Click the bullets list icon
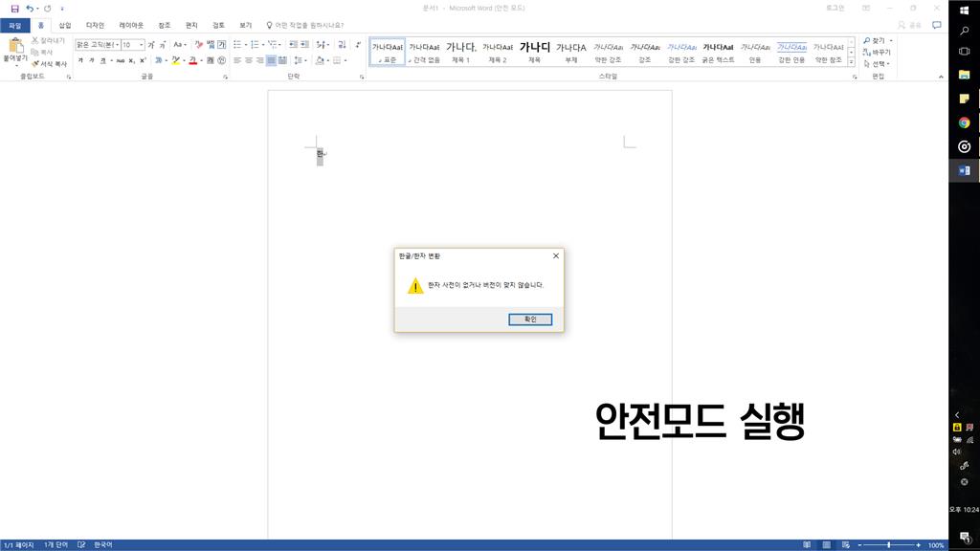The width and height of the screenshot is (980, 551). [x=237, y=44]
